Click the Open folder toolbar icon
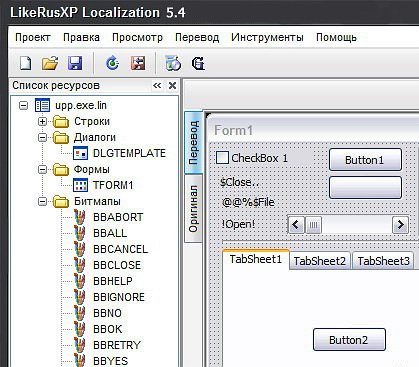 (50, 63)
